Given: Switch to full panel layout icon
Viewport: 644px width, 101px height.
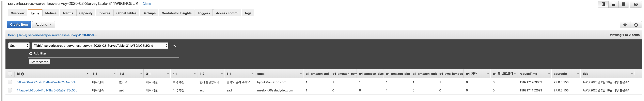Looking at the screenshot, I should 624,4.
